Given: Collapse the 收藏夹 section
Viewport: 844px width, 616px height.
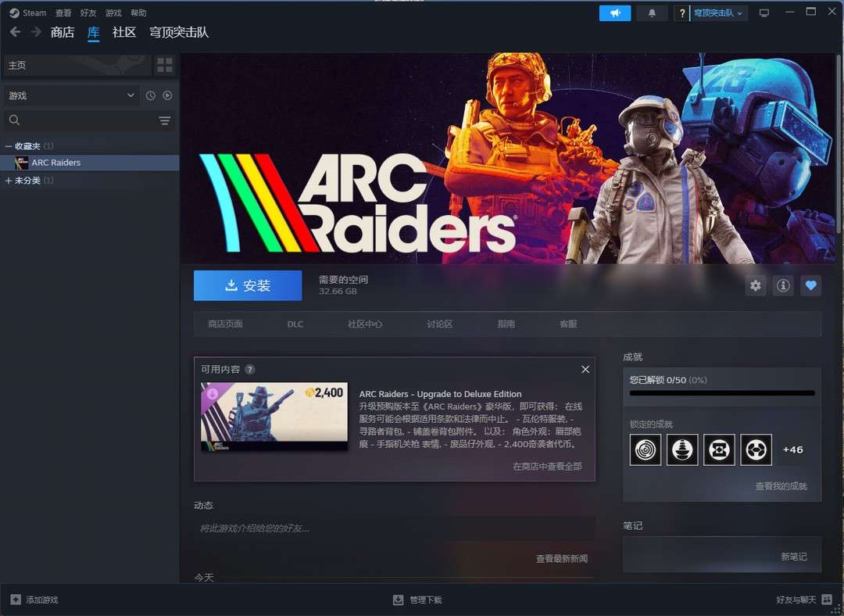Looking at the screenshot, I should (9, 146).
